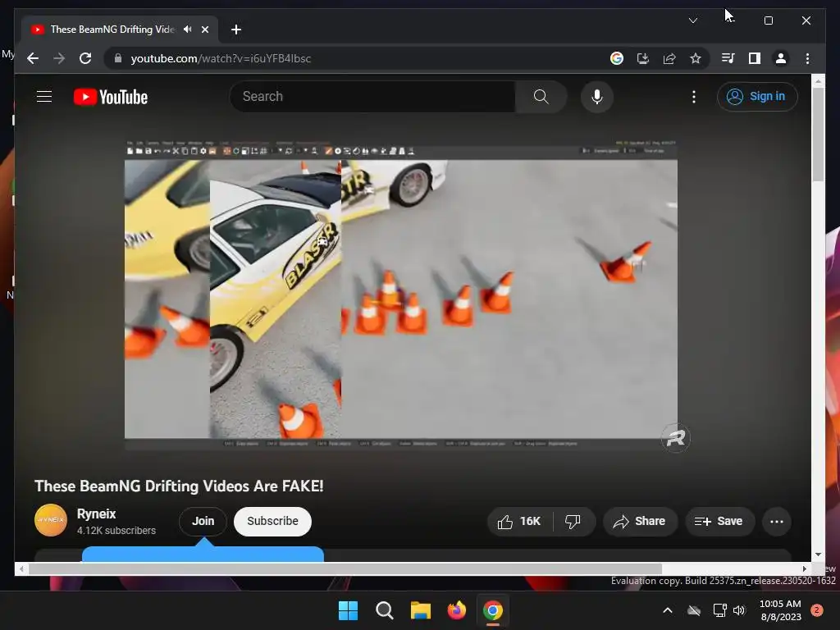Launch Firefox from the taskbar

point(456,610)
